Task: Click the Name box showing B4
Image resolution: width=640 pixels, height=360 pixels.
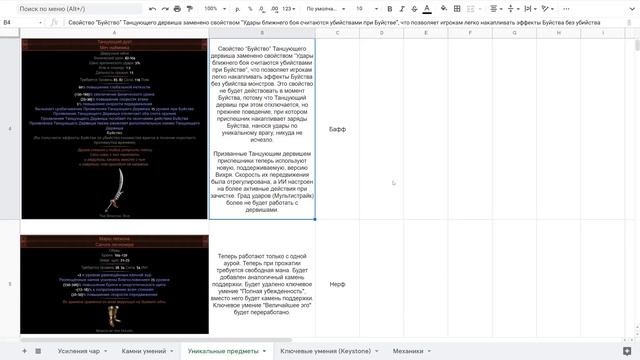Action: [22, 22]
